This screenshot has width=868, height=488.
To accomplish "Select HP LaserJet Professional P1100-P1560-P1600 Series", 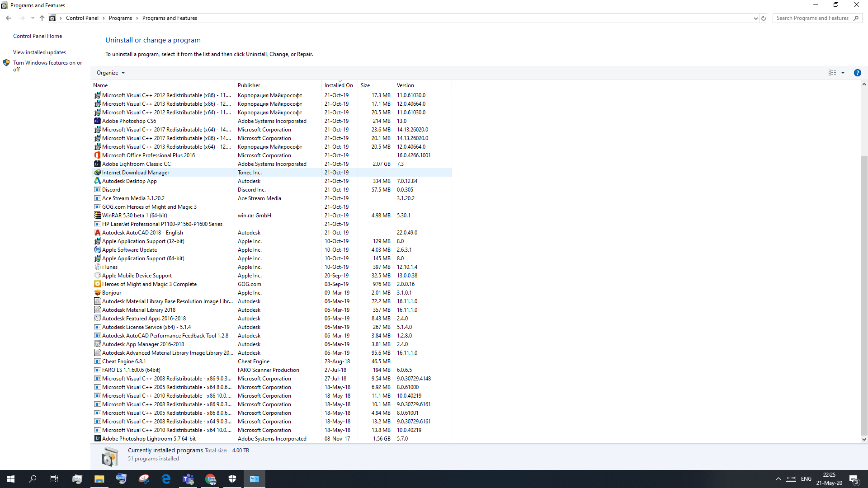I will point(271,224).
